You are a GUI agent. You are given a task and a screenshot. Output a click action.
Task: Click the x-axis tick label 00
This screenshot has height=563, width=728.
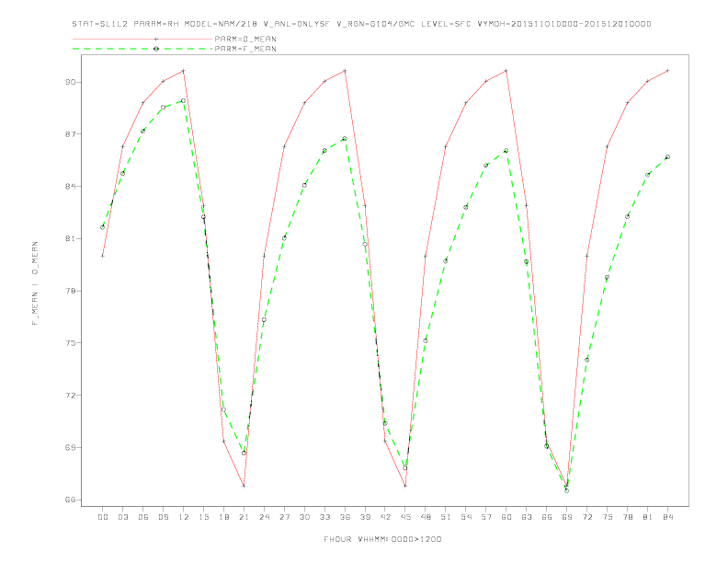pyautogui.click(x=103, y=517)
